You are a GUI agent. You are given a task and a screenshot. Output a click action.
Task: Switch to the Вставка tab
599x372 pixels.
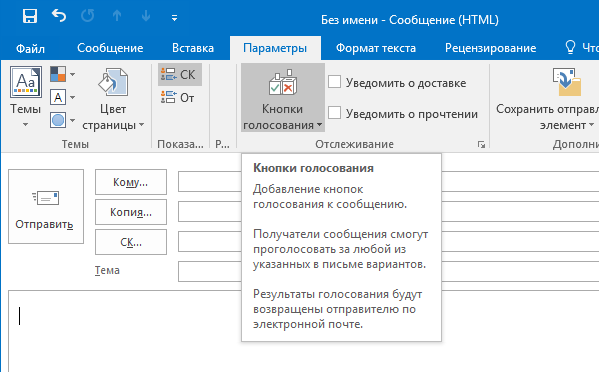[193, 48]
